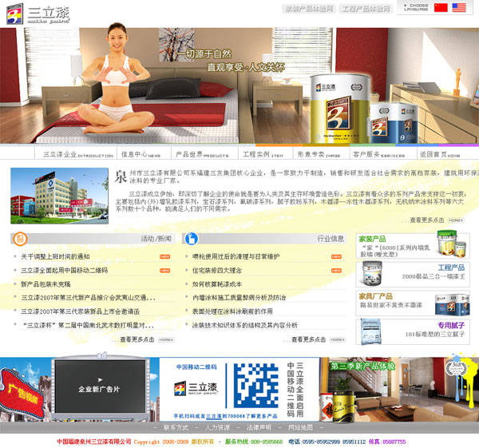Go to 返回首页 Home menu item
The height and width of the screenshot is (448, 479).
point(440,154)
